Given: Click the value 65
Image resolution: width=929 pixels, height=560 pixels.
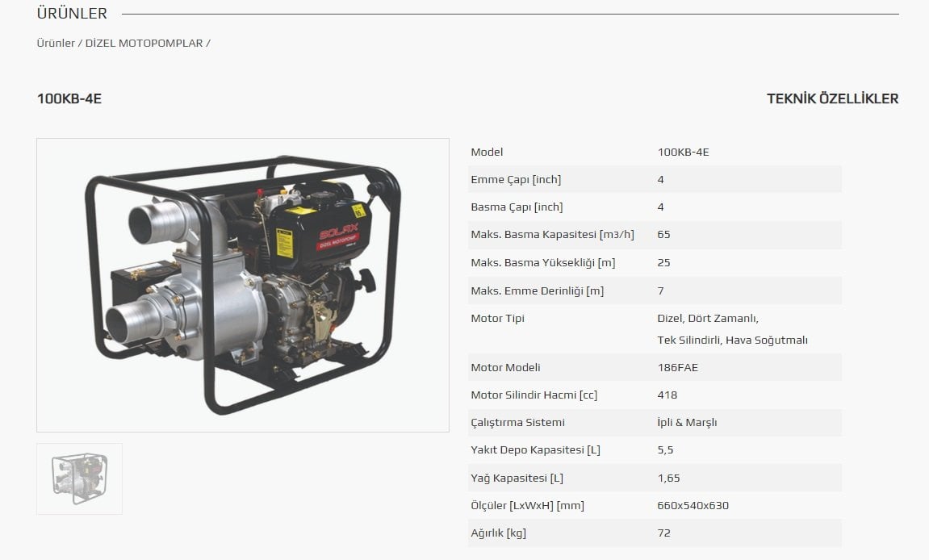Looking at the screenshot, I should coord(663,235).
